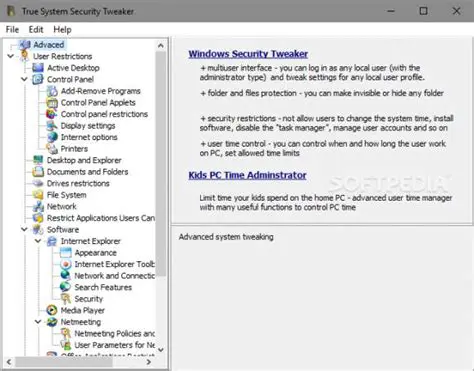This screenshot has height=371, width=474.
Task: Collapse the Internet Explorer node
Action: coord(38,241)
